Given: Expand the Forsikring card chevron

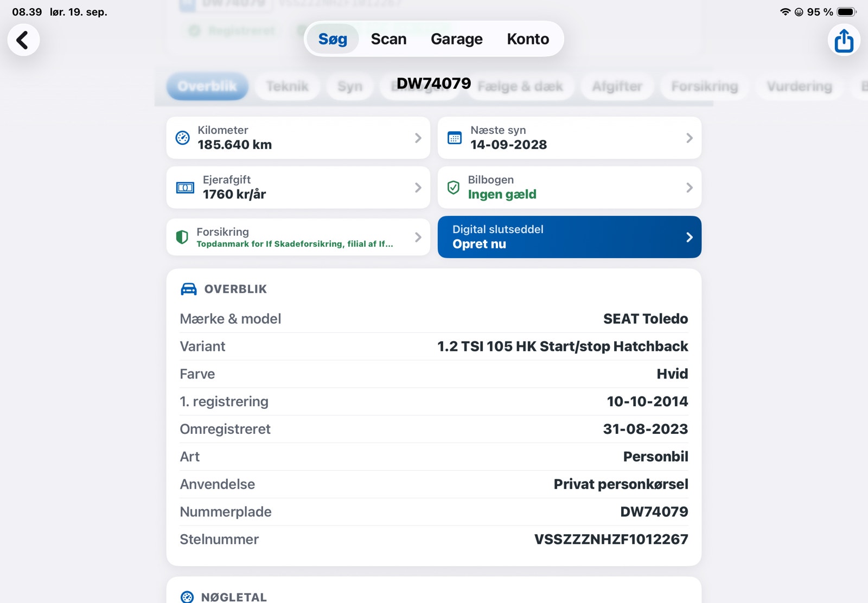Looking at the screenshot, I should (418, 237).
